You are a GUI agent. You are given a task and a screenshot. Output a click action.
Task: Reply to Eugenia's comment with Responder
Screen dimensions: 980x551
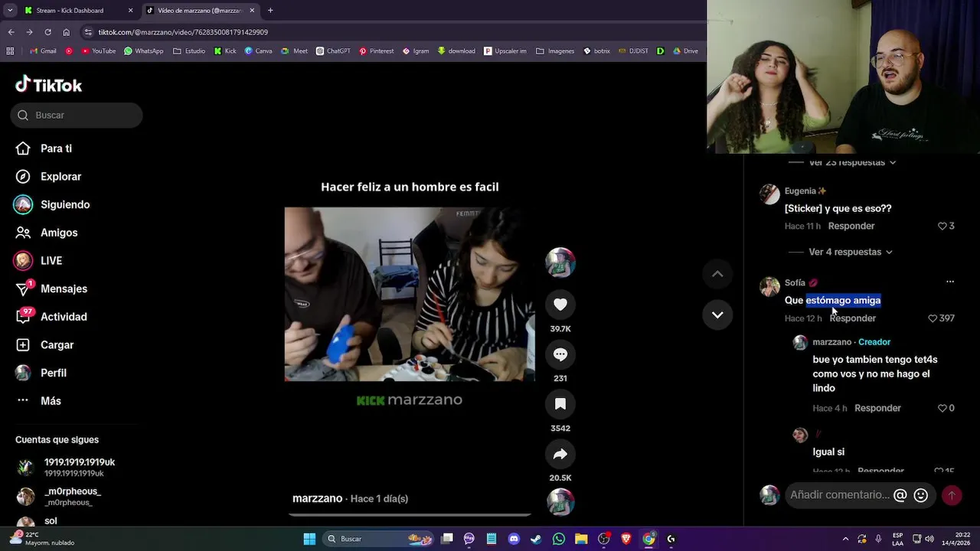[x=851, y=226]
